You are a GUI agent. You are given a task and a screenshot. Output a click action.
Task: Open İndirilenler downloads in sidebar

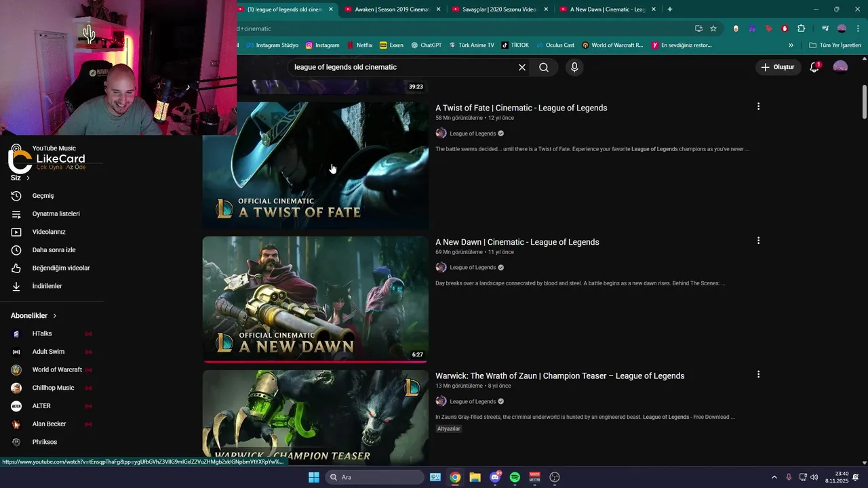tap(47, 286)
